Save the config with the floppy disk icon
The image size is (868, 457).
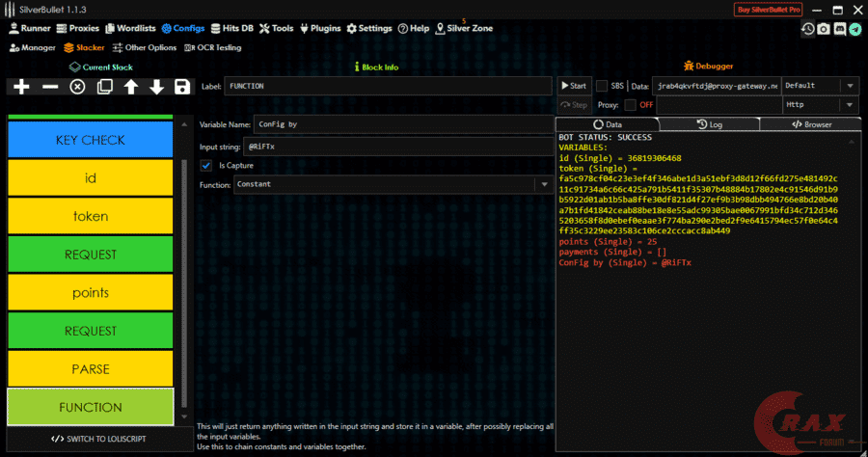[182, 87]
